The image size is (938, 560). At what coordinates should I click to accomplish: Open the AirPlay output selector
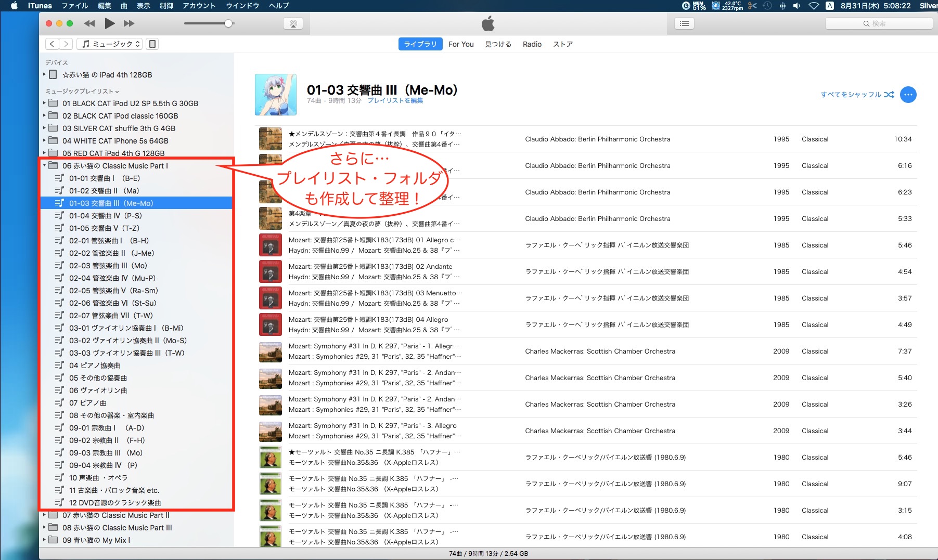(x=293, y=23)
